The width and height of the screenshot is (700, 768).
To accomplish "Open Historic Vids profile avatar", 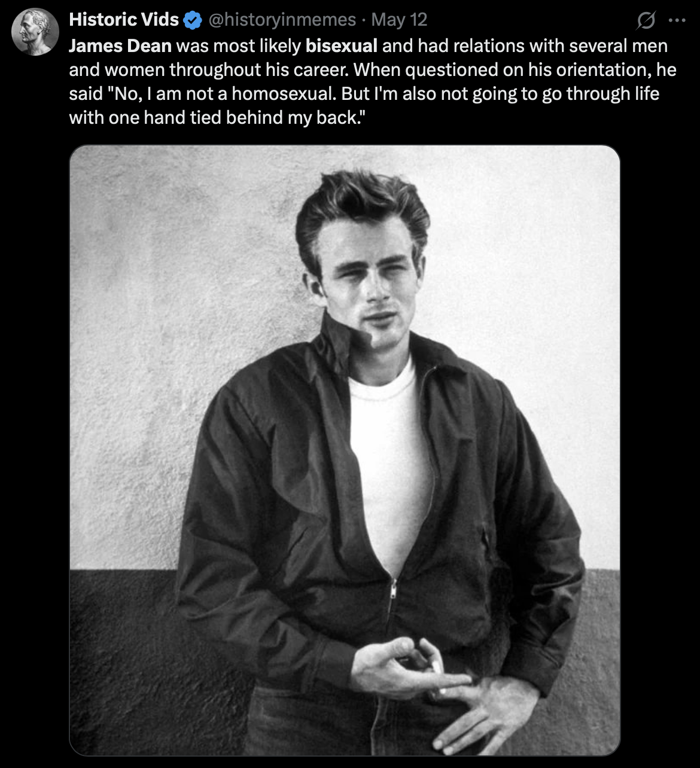I will (x=35, y=32).
